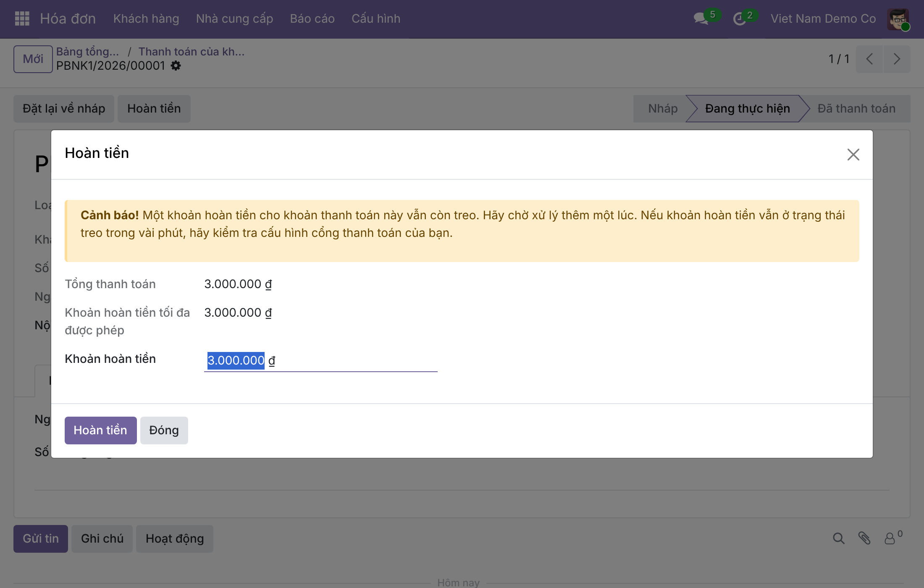Confirm with the purple Hoàn tiền button

100,430
